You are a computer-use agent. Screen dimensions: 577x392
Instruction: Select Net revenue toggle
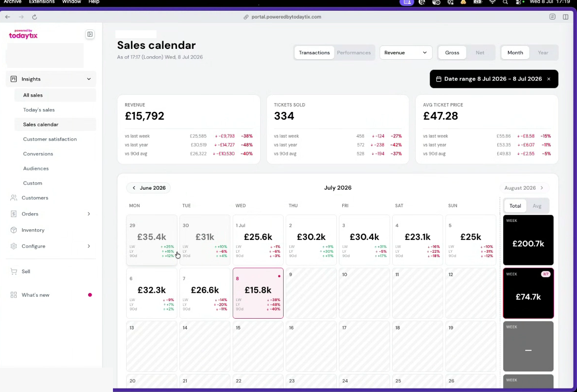(x=480, y=53)
